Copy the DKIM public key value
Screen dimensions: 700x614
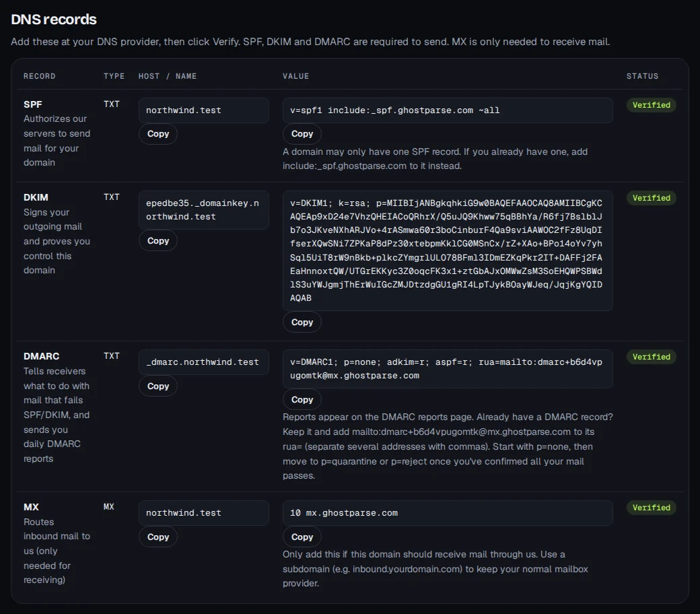click(x=302, y=322)
